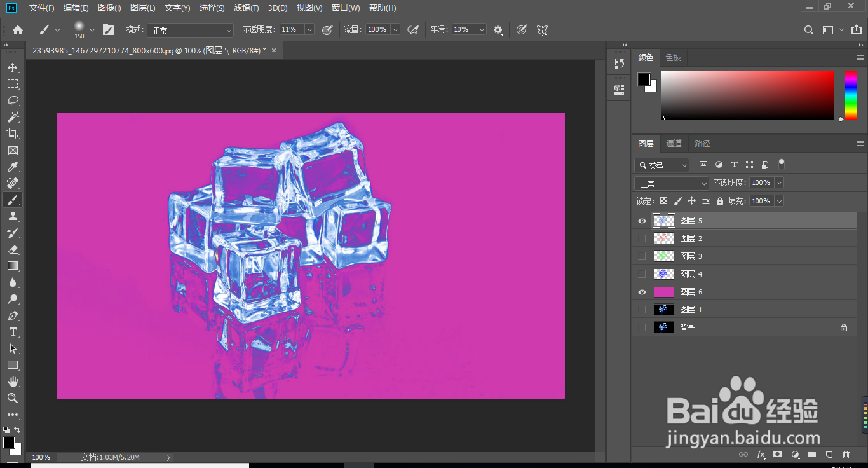Switch to the 色板 tab
Viewport: 868px width, 468px height.
(x=674, y=58)
